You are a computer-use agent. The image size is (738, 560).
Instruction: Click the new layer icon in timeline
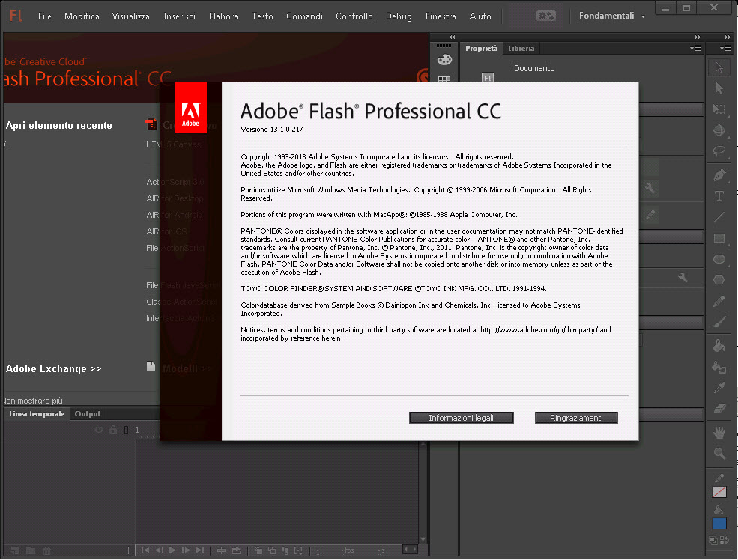[x=14, y=550]
